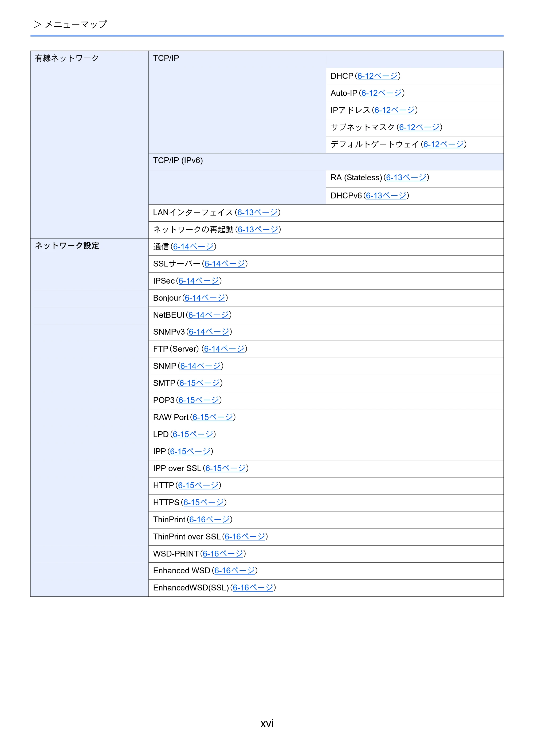Open the RA (Stateless) 6-13ページ link
Image resolution: width=534 pixels, height=756 pixels.
tap(406, 178)
